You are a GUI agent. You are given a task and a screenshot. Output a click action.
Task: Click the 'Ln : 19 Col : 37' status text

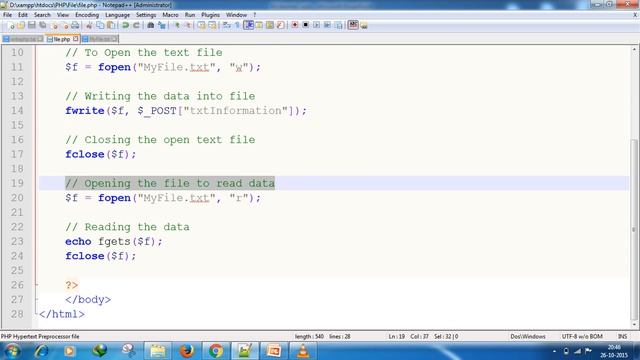point(409,337)
